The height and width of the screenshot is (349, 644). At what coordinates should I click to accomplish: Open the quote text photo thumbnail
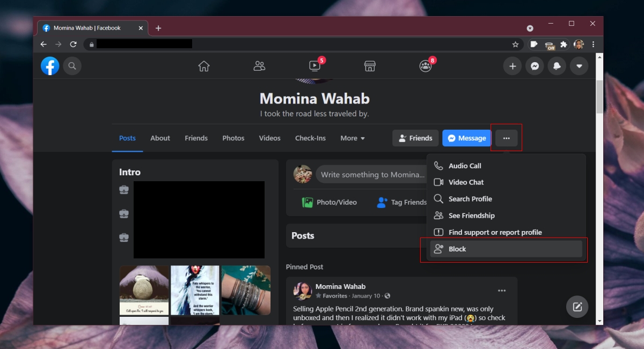point(195,290)
